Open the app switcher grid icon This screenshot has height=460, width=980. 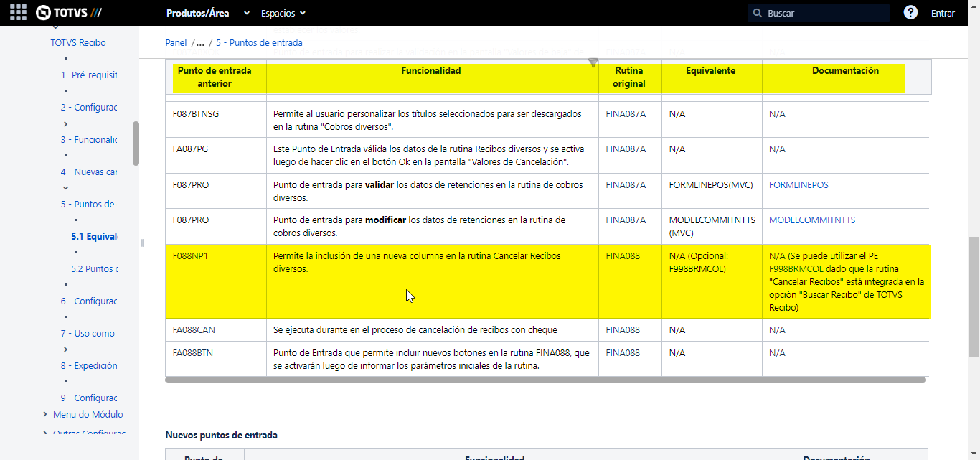tap(18, 13)
